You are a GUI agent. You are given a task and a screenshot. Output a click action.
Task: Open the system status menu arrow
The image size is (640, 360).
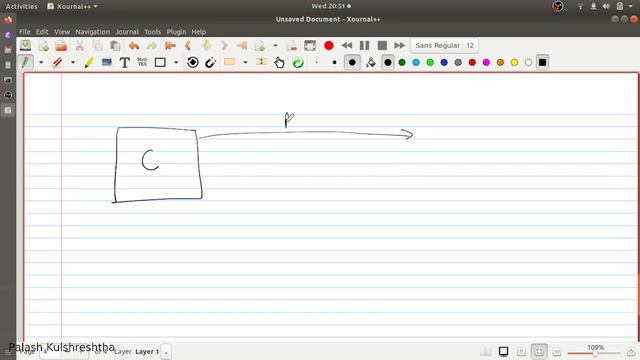point(631,6)
